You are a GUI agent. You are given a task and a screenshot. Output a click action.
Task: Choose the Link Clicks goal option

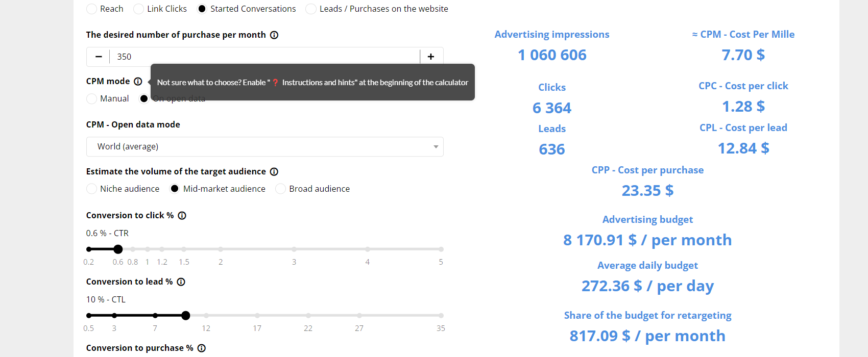(x=139, y=9)
